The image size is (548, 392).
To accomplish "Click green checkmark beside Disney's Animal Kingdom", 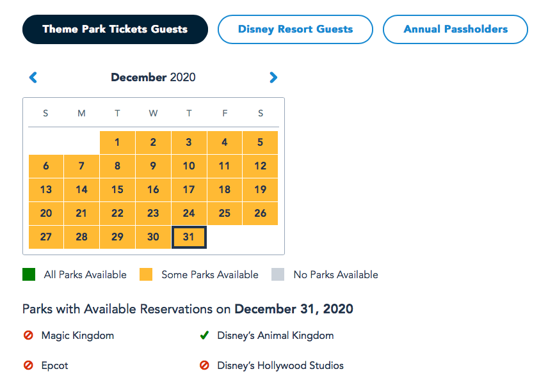I will [204, 335].
